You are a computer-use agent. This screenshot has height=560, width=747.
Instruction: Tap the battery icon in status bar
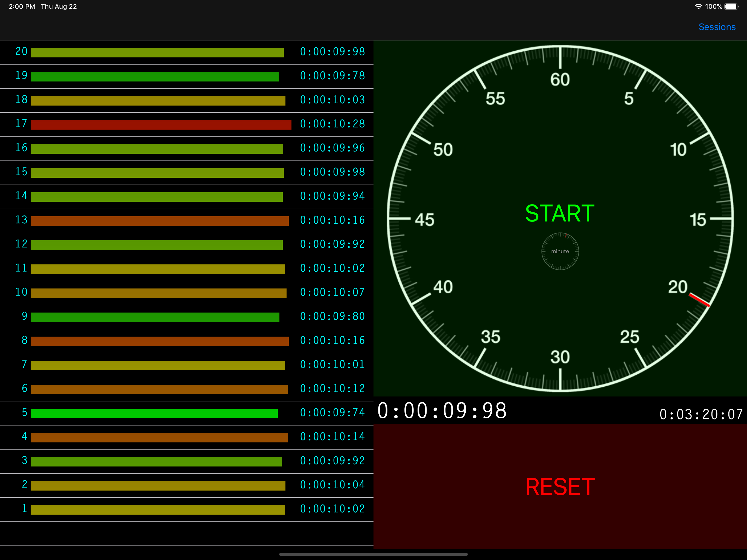click(x=731, y=6)
